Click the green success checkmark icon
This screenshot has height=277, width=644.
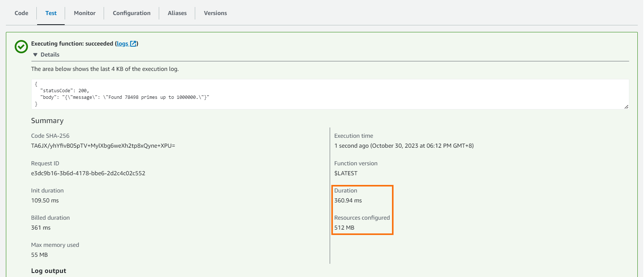pyautogui.click(x=21, y=47)
